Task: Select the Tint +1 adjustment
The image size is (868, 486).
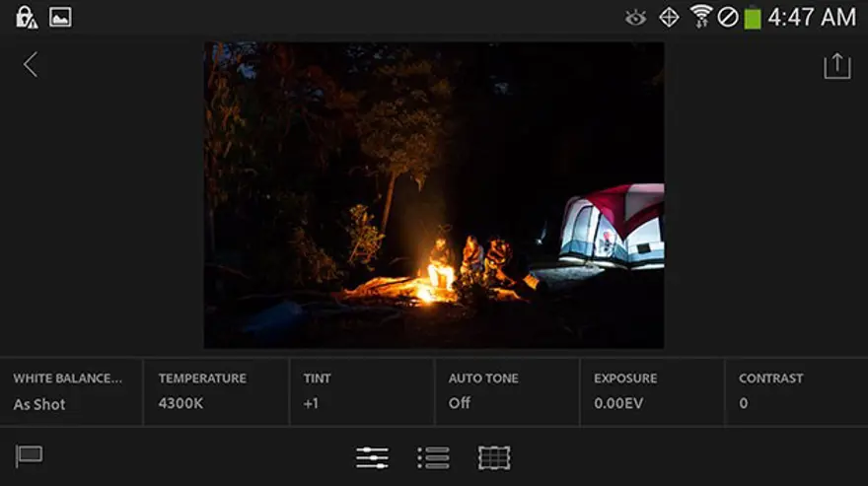Action: coord(361,391)
